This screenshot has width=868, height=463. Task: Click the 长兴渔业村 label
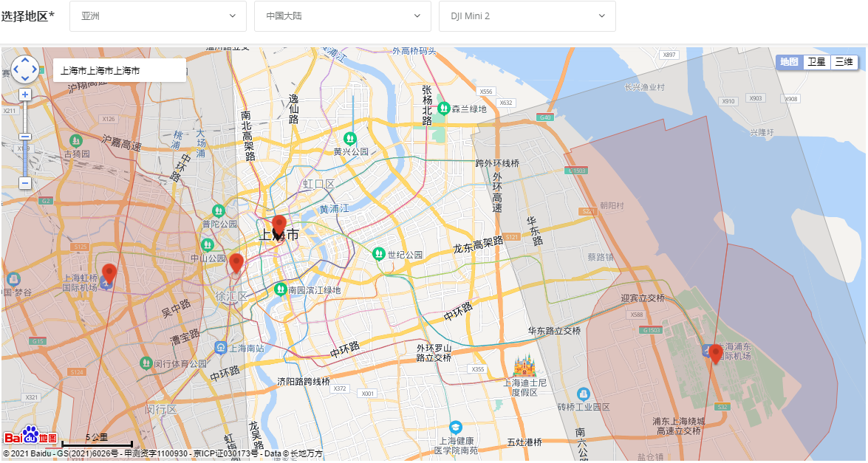coord(644,87)
